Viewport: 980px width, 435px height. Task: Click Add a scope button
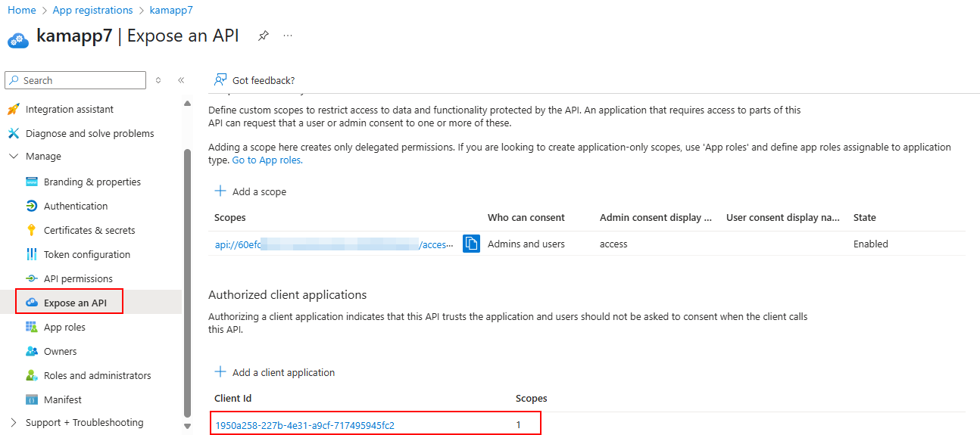pyautogui.click(x=251, y=191)
